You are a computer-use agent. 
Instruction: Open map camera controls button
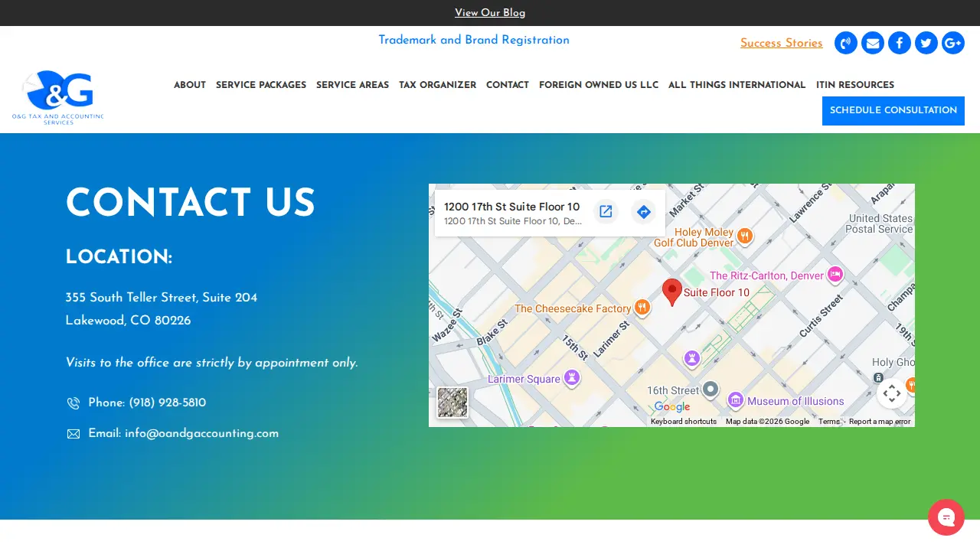[892, 393]
